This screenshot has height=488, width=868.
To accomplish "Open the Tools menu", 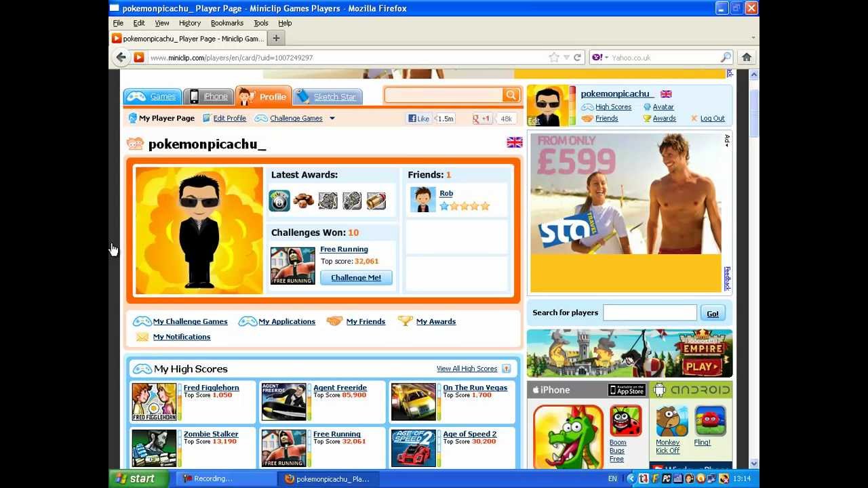I will [x=261, y=23].
